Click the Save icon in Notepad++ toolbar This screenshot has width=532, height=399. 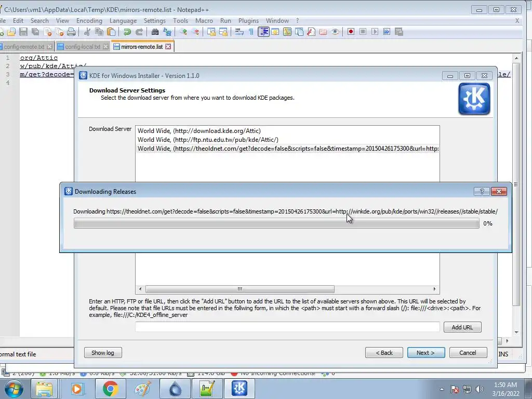[x=23, y=32]
